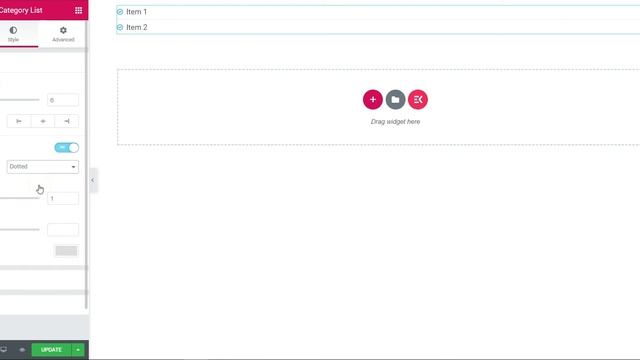Toggle the divider switch off
The image size is (640, 360).
[x=67, y=147]
